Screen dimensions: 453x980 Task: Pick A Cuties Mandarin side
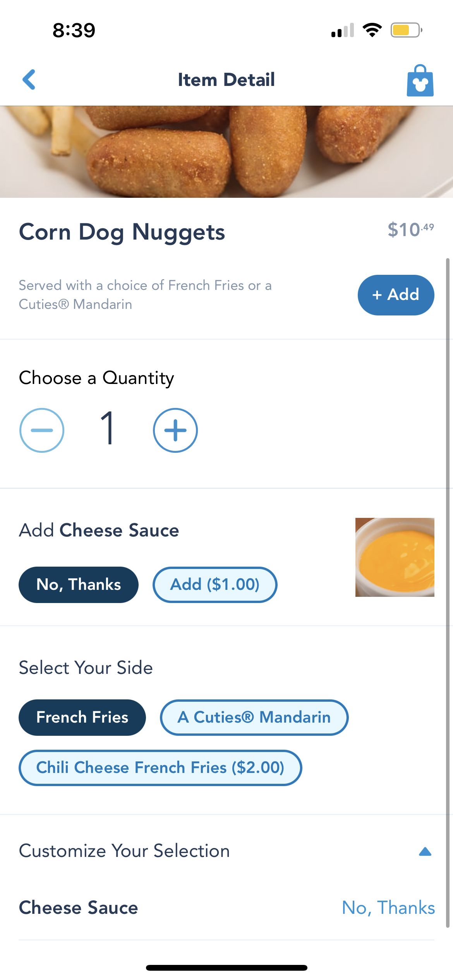pos(254,717)
